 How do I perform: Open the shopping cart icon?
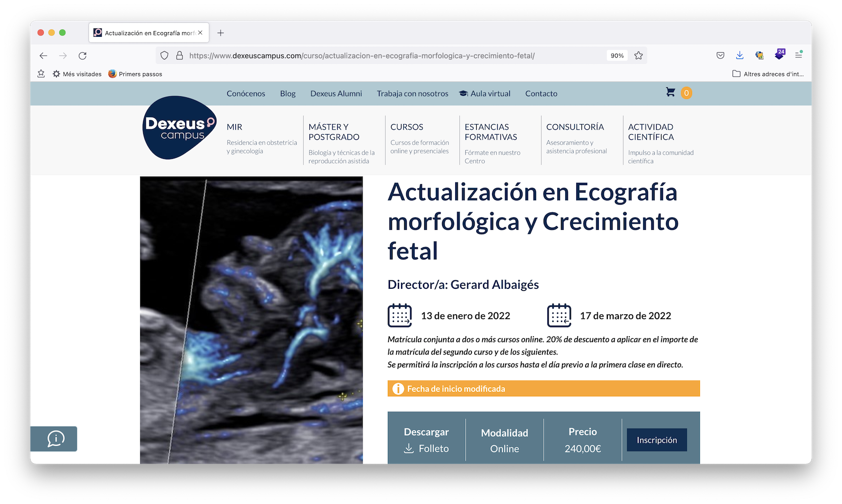[x=670, y=93]
